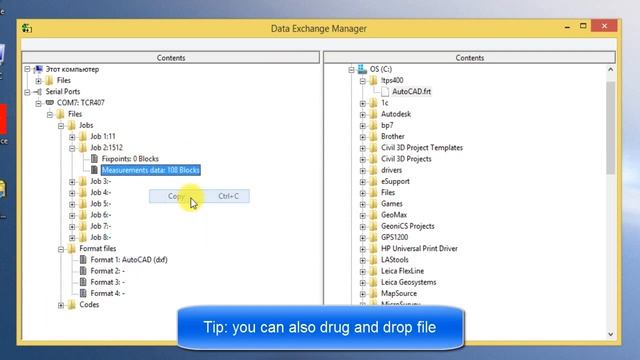Select Measurements data: 108 Blocks row
Image resolution: width=640 pixels, height=360 pixels.
(x=151, y=170)
